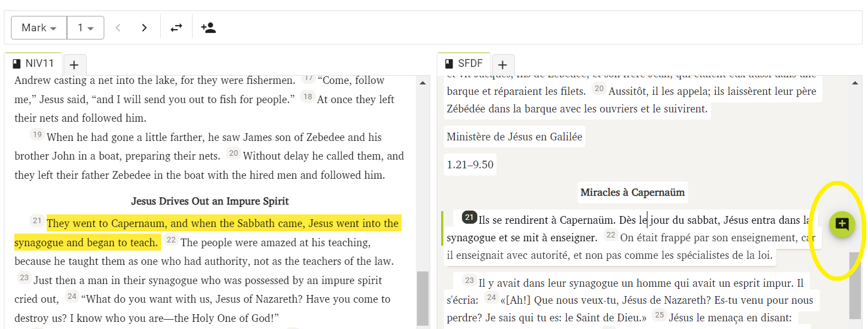868x329 pixels.
Task: Click NIV11 pane scroll up arrow
Action: [x=422, y=83]
